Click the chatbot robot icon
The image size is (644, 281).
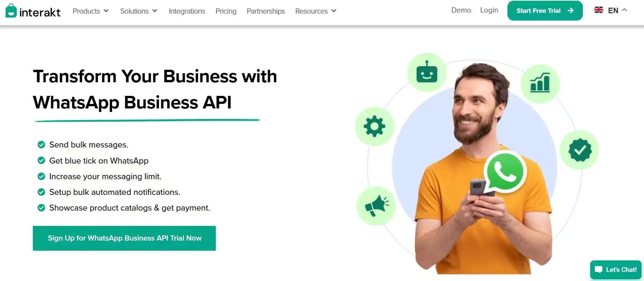point(427,73)
